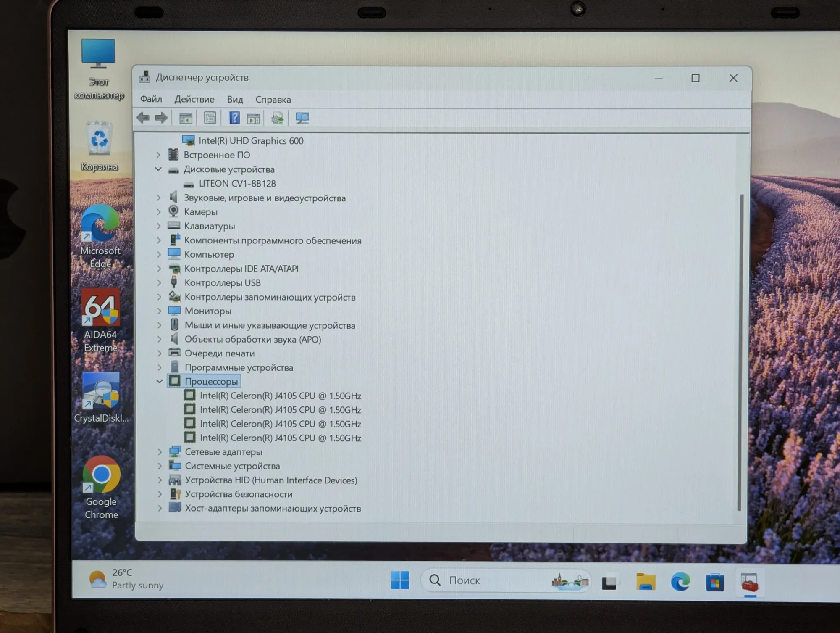Open the Task View taskbar icon

pyautogui.click(x=609, y=583)
